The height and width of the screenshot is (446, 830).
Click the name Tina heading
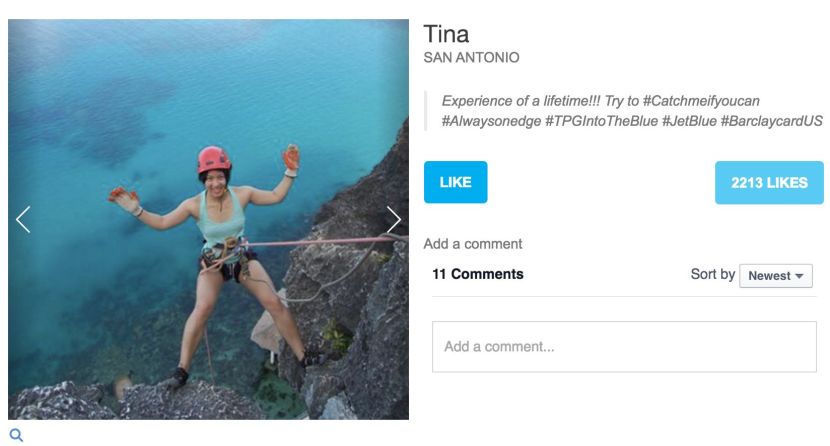tap(446, 33)
